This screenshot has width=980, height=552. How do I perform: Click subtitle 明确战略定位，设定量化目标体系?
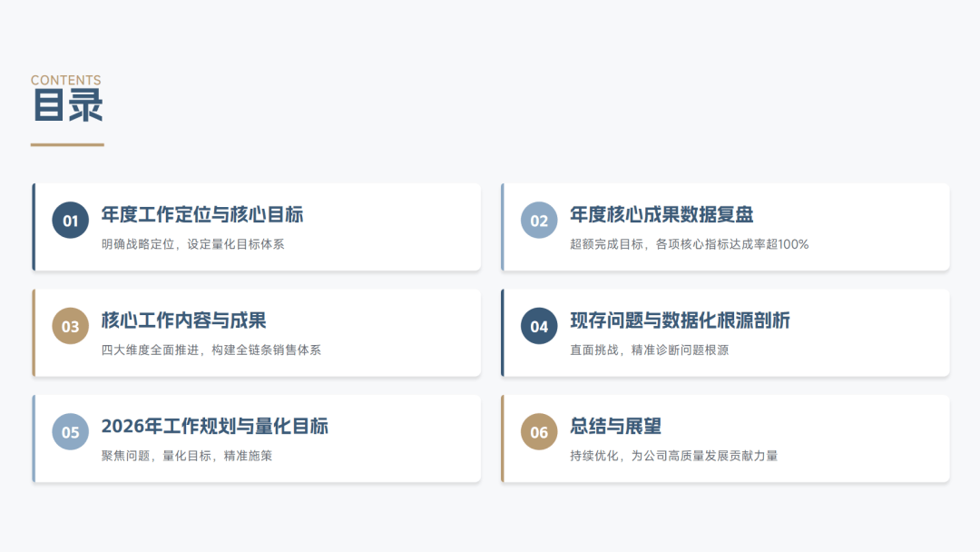click(x=193, y=244)
